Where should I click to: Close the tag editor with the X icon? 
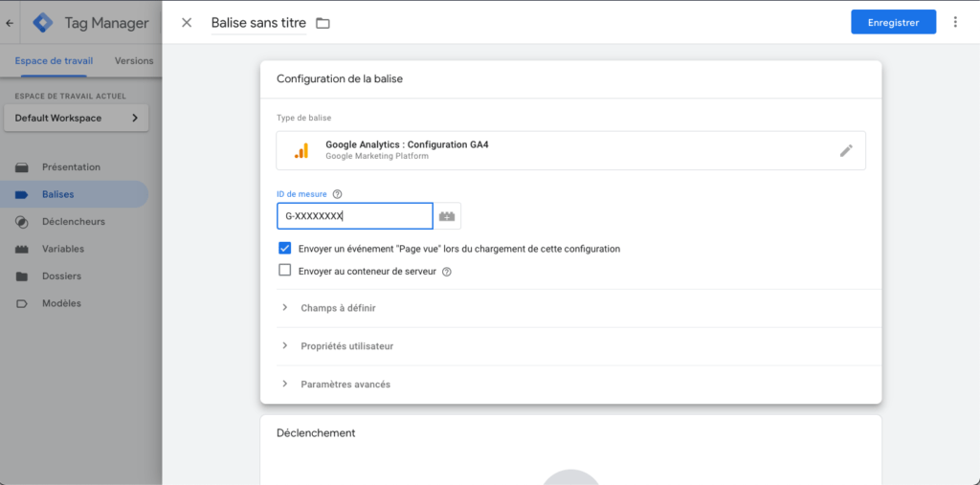[187, 23]
